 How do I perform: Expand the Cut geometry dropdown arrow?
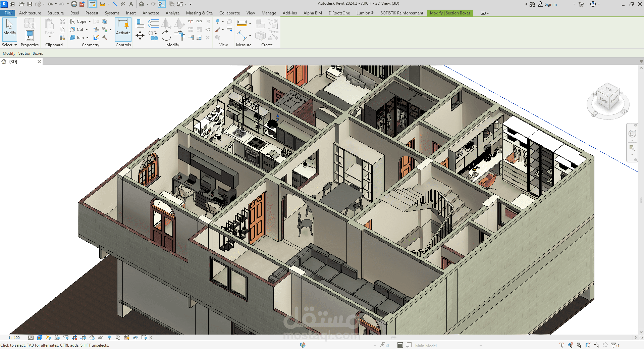tap(87, 30)
